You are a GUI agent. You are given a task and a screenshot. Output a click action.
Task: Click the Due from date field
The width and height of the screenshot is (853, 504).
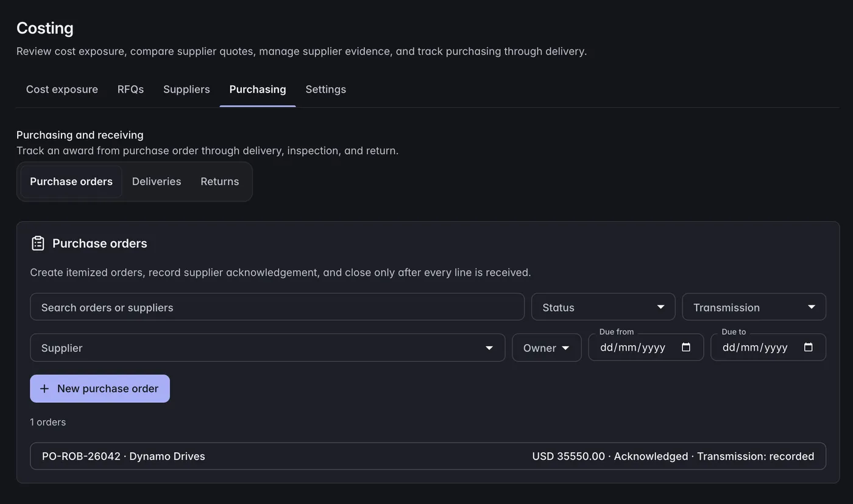tap(646, 348)
